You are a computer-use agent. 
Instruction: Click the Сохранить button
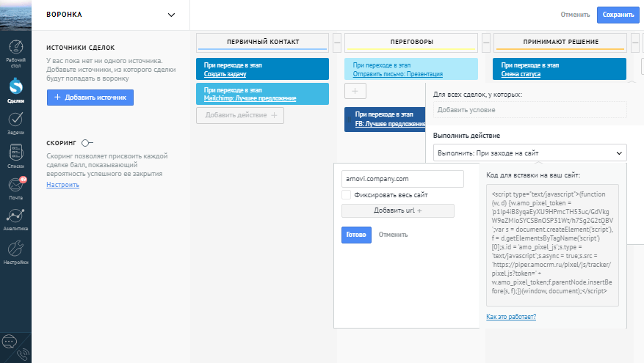pyautogui.click(x=618, y=15)
